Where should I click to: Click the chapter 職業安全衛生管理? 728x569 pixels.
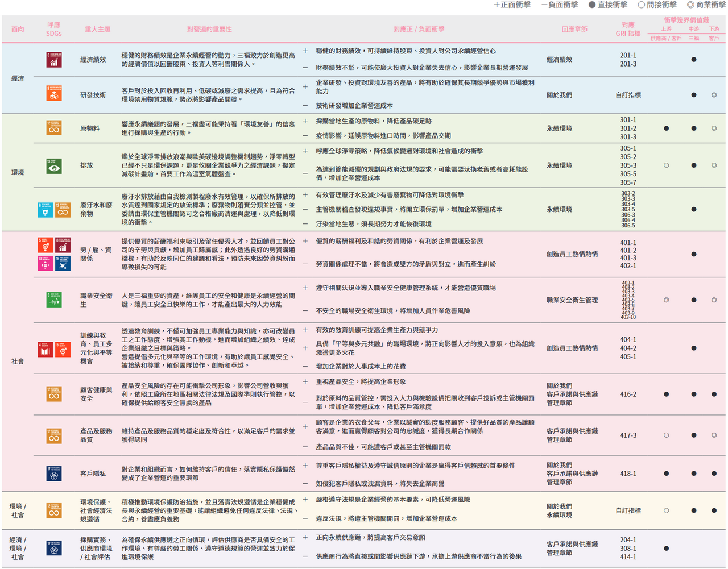(572, 300)
